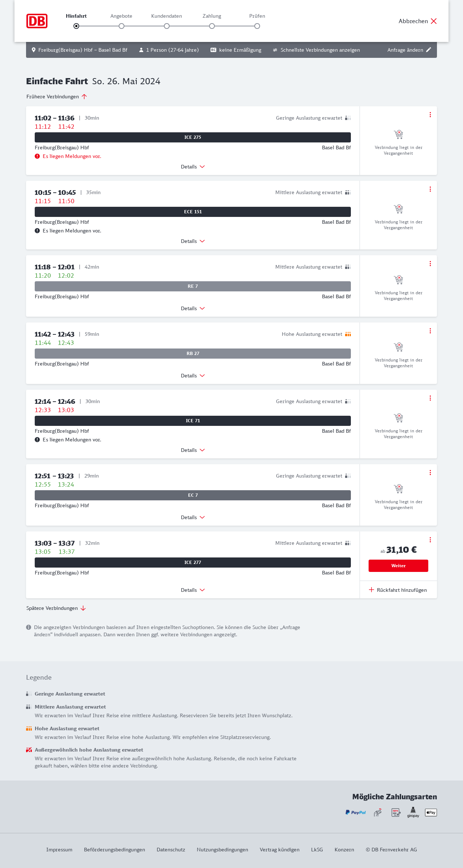Select the Angebote step in progress bar

click(122, 26)
